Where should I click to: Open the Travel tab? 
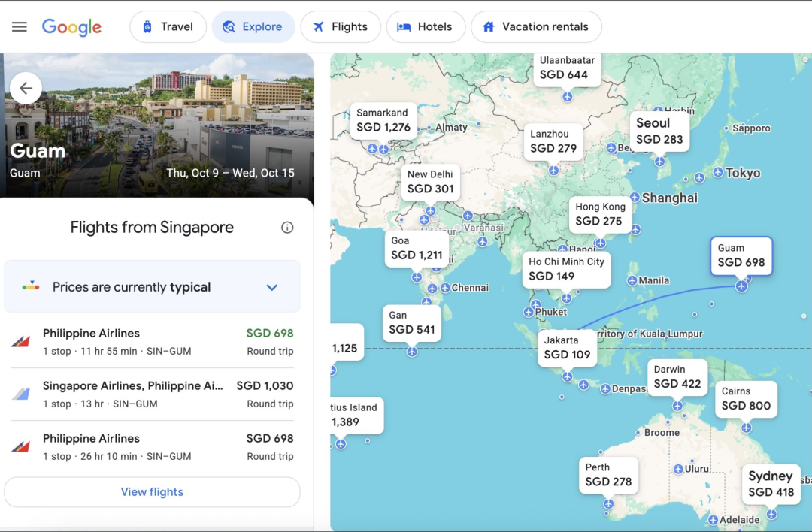coord(168,27)
